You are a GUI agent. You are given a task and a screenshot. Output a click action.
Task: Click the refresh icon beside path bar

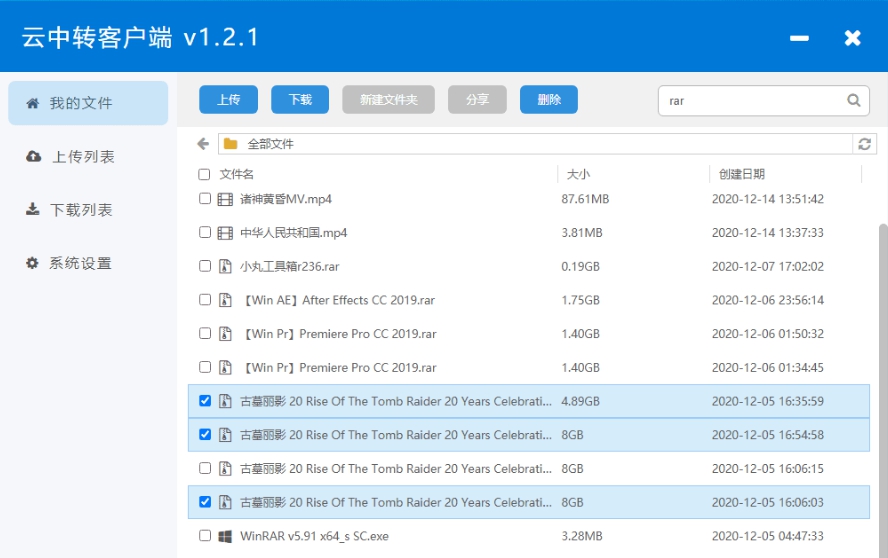(864, 144)
